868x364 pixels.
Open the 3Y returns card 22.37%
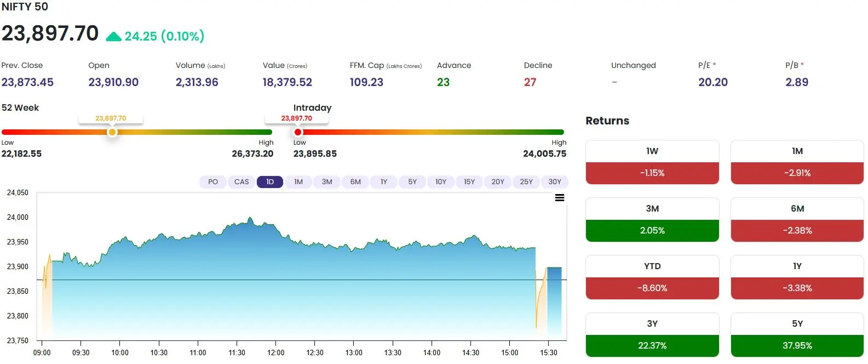[x=652, y=335]
